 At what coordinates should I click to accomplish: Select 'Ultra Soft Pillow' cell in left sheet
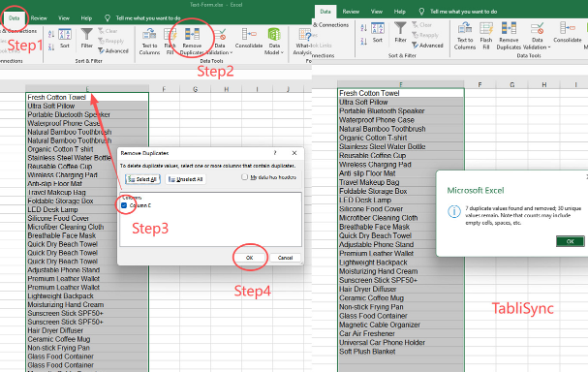point(87,106)
